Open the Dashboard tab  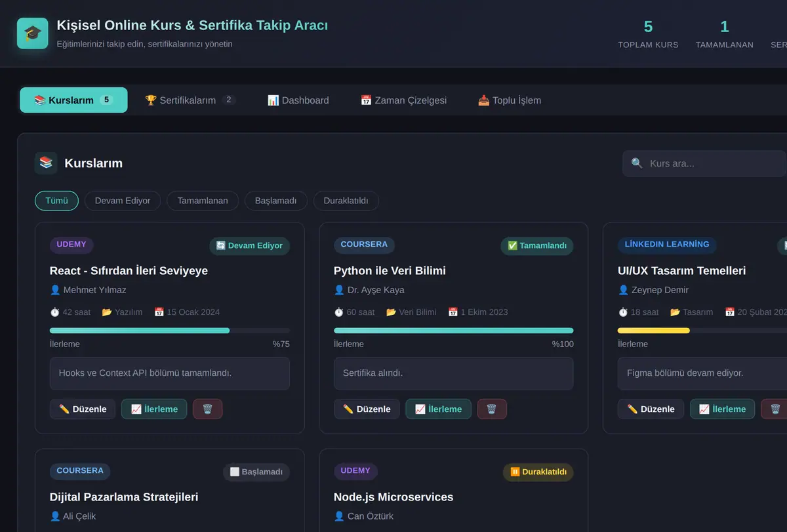(298, 100)
